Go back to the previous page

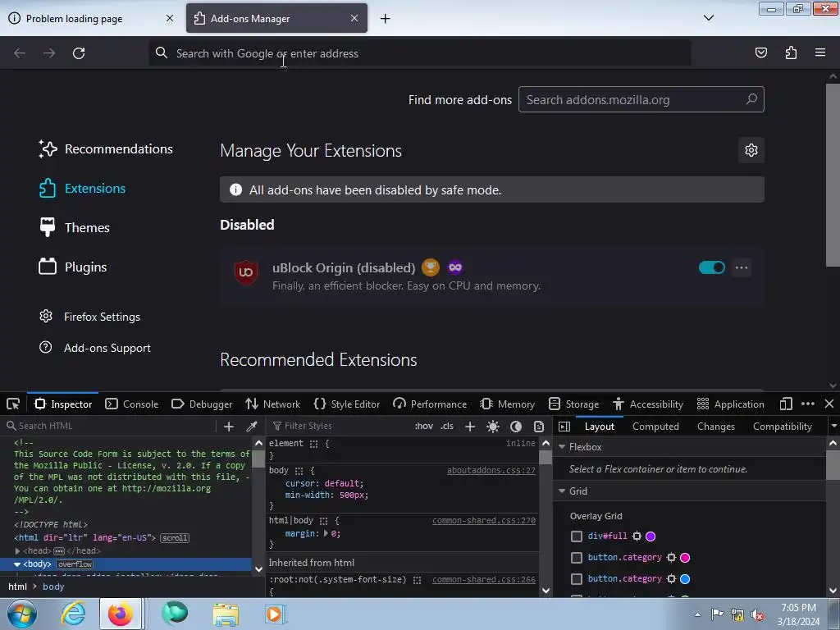(x=20, y=53)
